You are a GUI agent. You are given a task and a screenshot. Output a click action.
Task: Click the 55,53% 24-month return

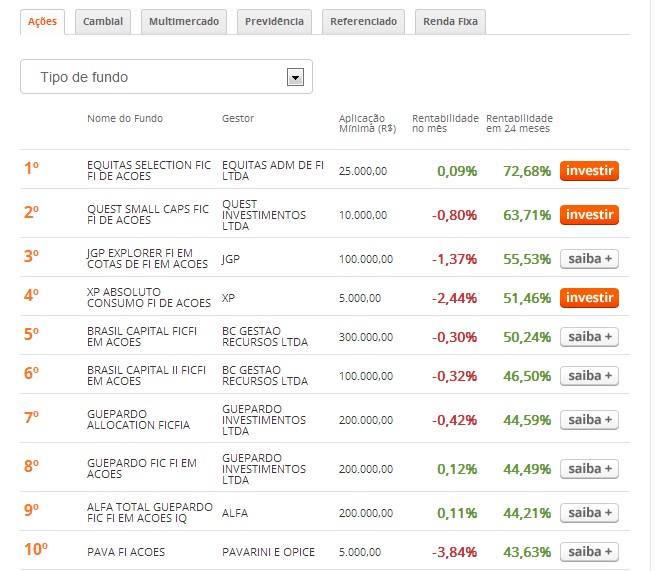[527, 259]
